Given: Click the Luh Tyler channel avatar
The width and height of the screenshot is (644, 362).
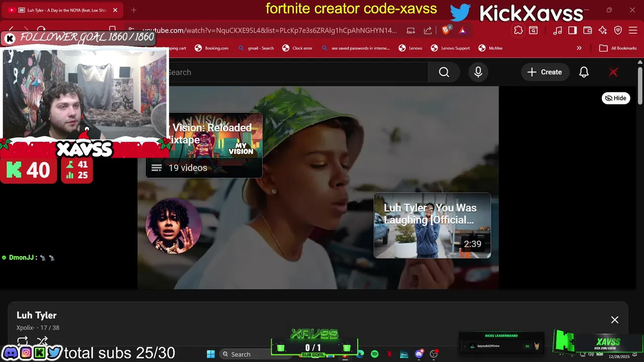Looking at the screenshot, I should point(174,226).
